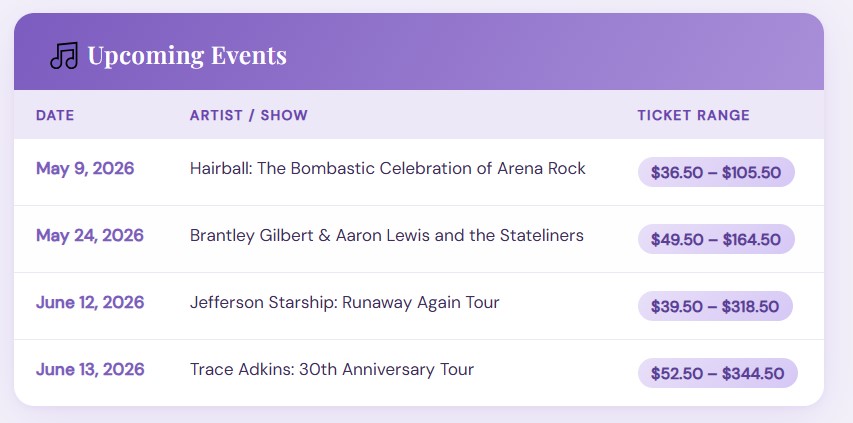Click the $39.50 – $318.50 price badge
Viewport: 853px width, 423px height.
715,306
